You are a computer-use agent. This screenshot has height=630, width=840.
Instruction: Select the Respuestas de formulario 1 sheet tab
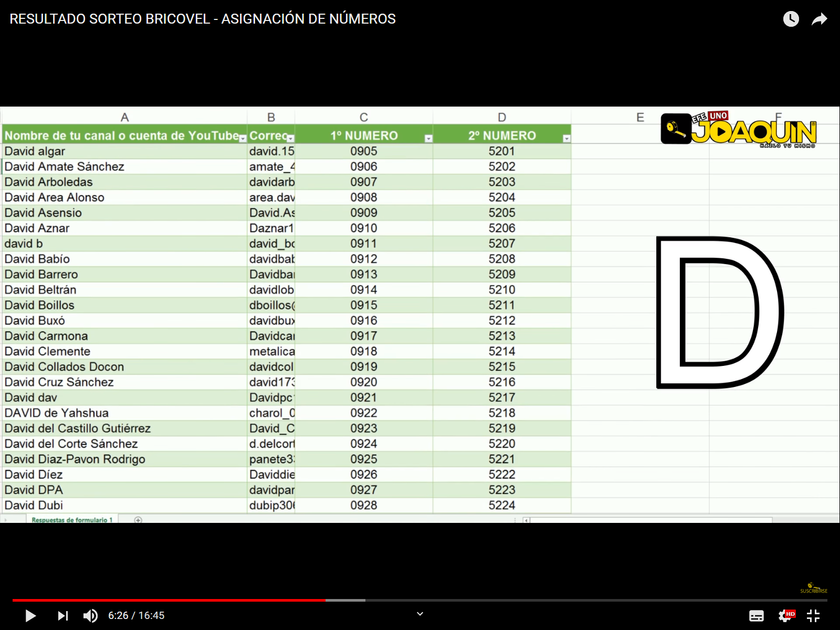click(72, 520)
